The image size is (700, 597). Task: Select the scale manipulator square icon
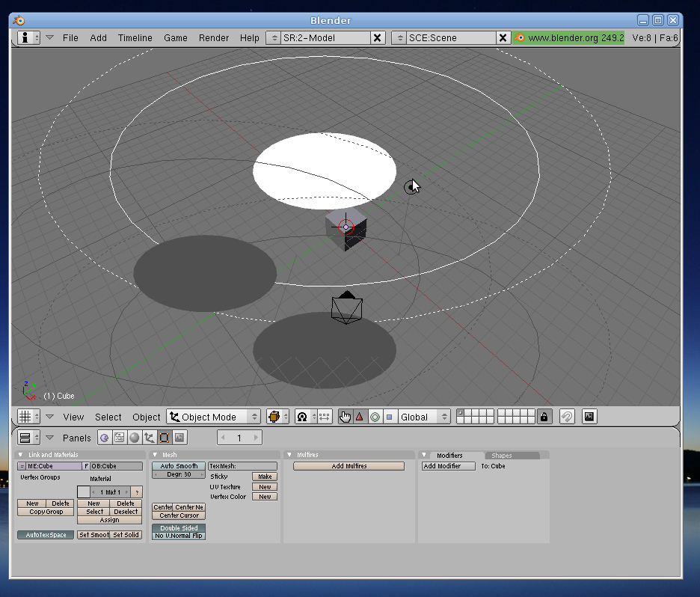(x=389, y=417)
